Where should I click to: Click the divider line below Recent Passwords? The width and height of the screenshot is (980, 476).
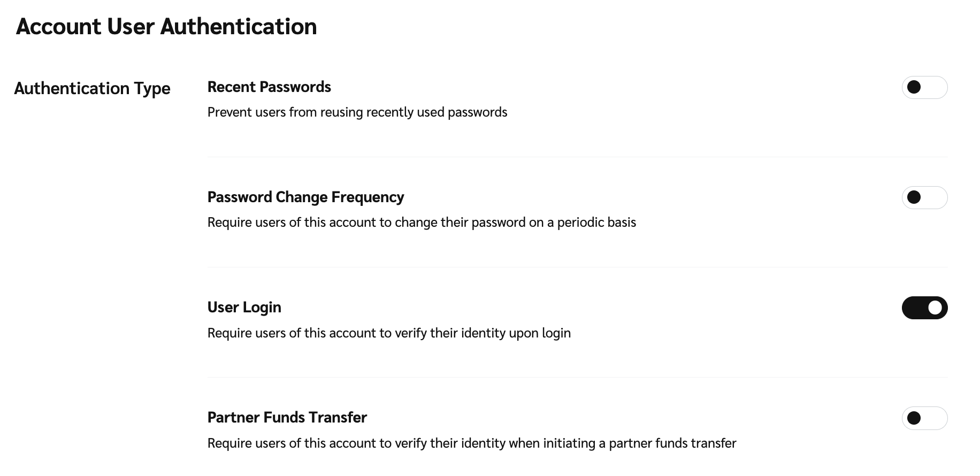(x=577, y=157)
